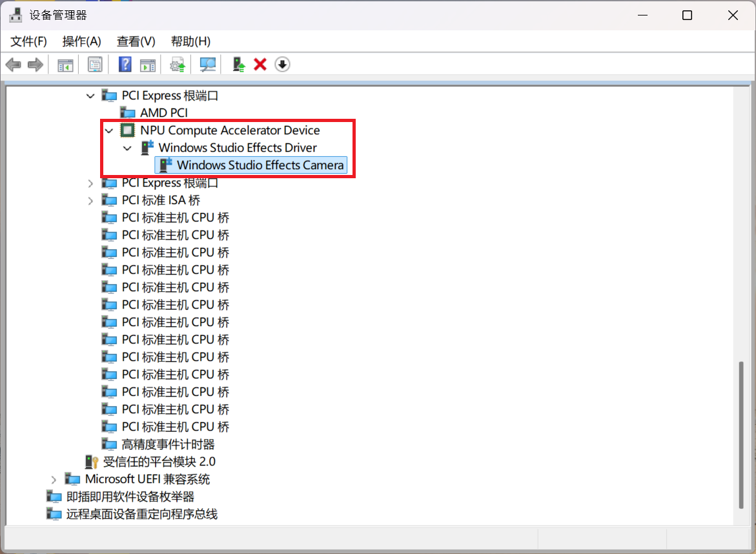This screenshot has height=554, width=756.
Task: Expand the PCI 标准 ISA 桥 node
Action: [x=90, y=201]
